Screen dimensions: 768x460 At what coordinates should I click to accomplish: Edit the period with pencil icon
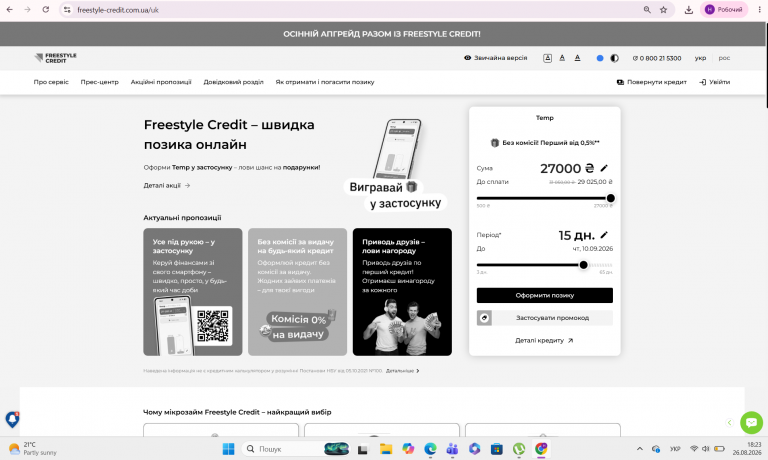point(604,235)
